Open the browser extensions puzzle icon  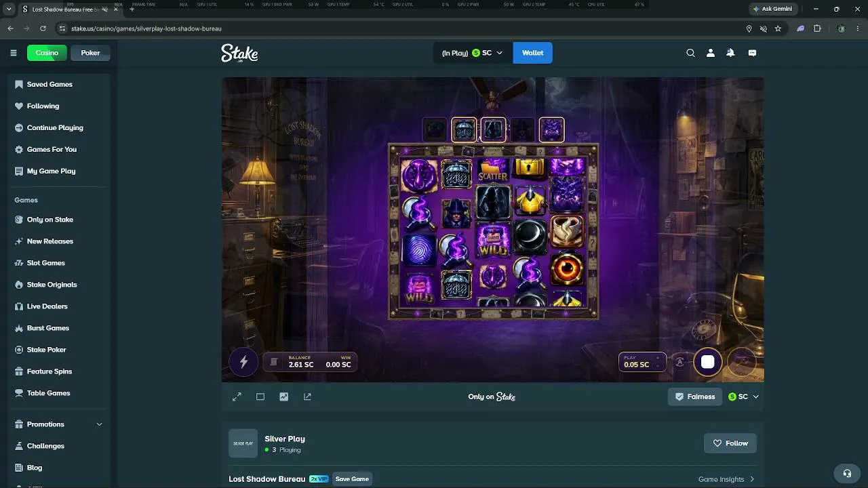coord(817,28)
